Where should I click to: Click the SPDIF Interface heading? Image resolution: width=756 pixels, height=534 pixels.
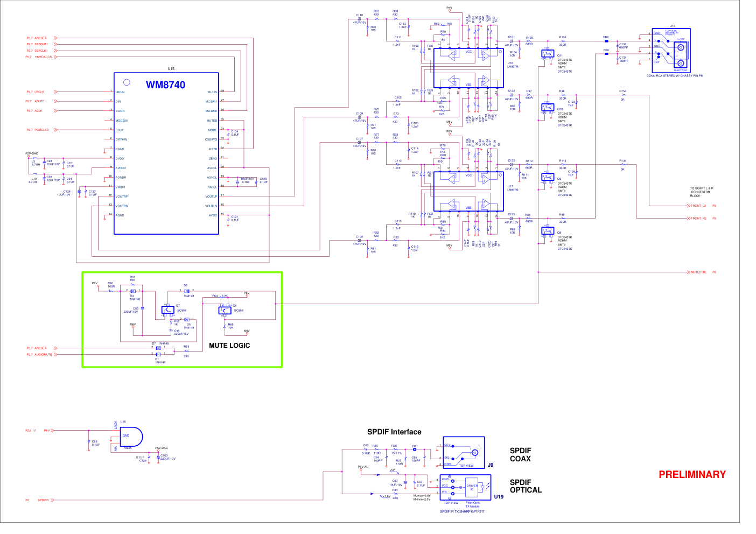(x=394, y=432)
